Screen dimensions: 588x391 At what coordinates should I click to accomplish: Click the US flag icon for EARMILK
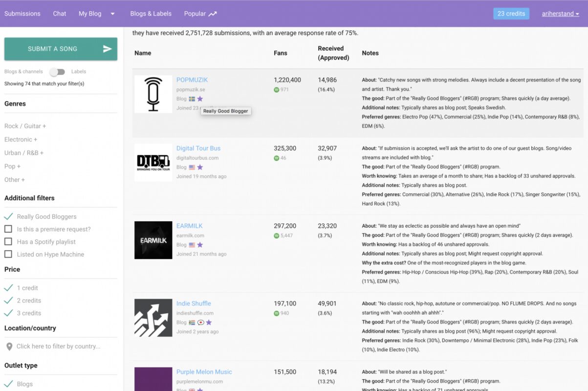pyautogui.click(x=192, y=245)
